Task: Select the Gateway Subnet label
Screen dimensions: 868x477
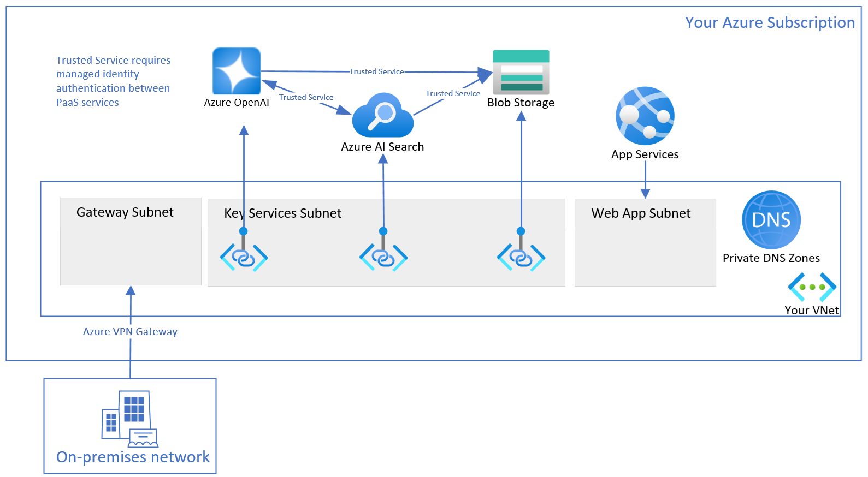Action: [x=125, y=212]
